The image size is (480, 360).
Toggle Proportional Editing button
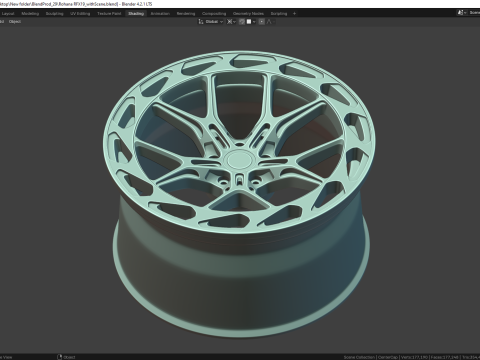(x=262, y=22)
